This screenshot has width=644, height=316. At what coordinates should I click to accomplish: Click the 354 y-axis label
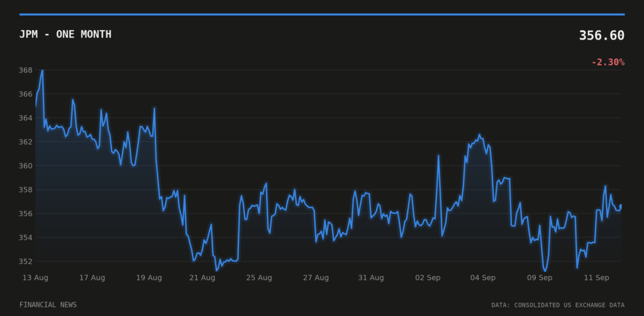coord(25,237)
